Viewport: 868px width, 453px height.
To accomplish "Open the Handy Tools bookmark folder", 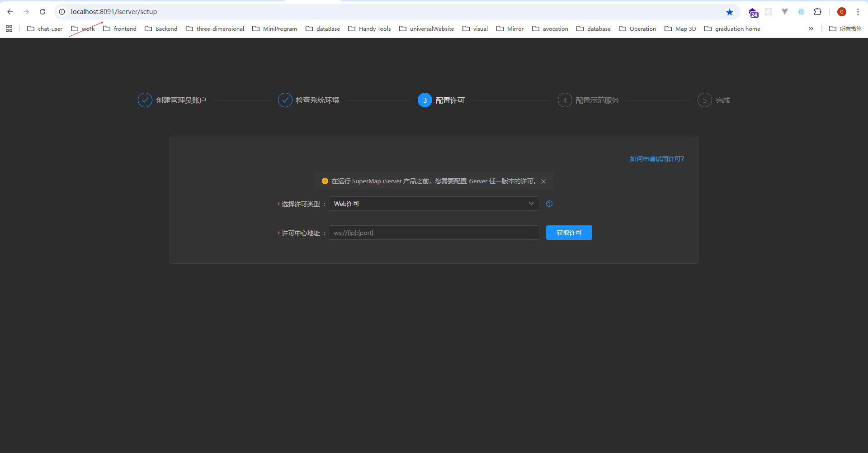I will click(x=369, y=29).
